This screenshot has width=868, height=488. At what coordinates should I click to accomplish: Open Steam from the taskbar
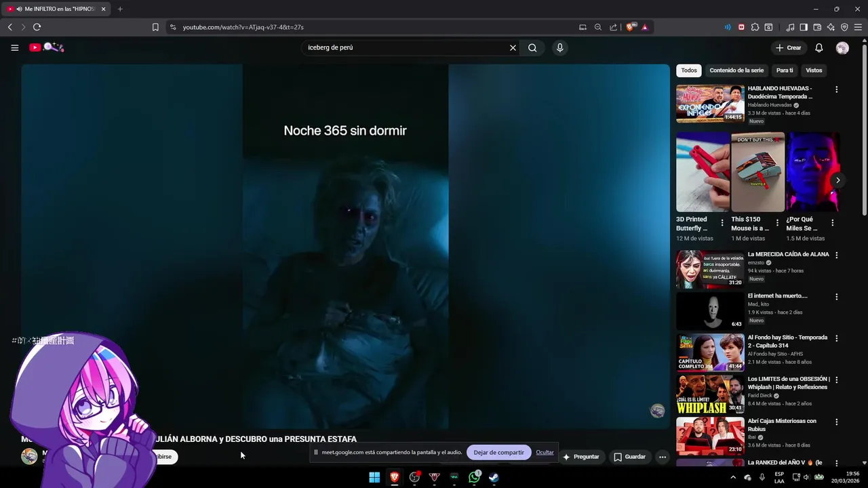494,477
